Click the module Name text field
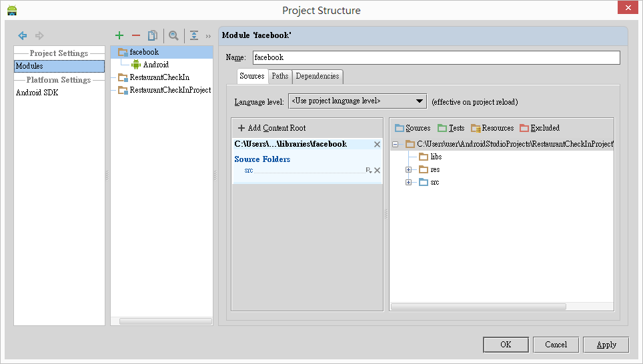The height and width of the screenshot is (364, 643). pos(436,58)
